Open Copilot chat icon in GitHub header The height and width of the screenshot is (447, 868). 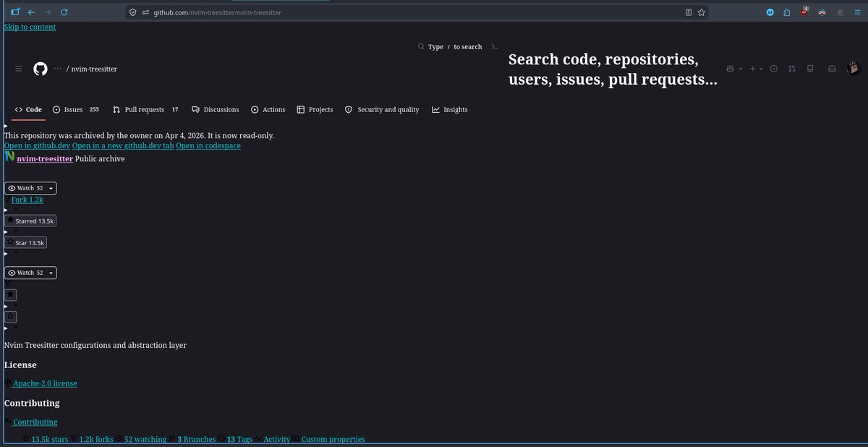pos(731,69)
